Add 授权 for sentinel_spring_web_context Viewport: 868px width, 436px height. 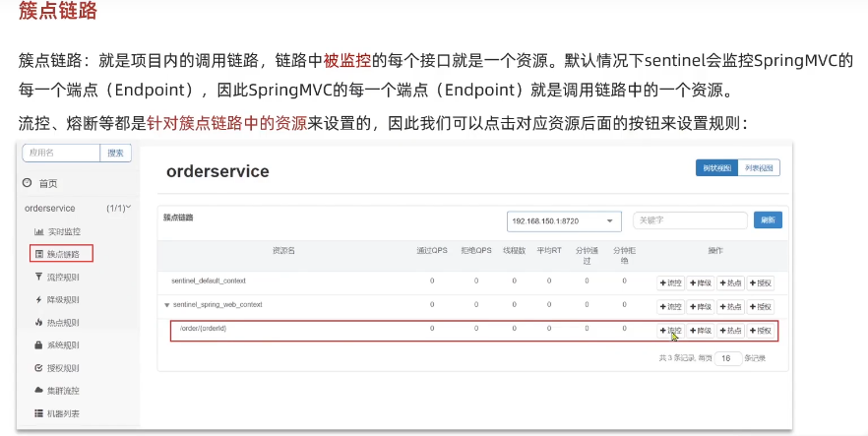pyautogui.click(x=760, y=306)
